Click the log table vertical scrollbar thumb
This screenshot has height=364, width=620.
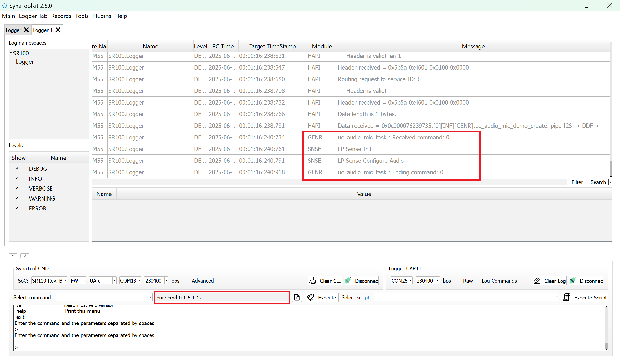tap(611, 168)
